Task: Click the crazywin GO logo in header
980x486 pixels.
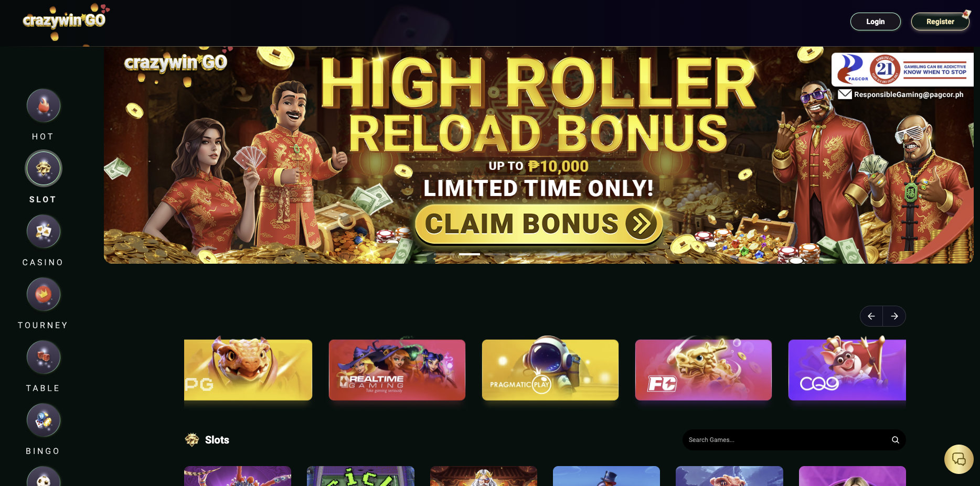Action: coord(65,20)
